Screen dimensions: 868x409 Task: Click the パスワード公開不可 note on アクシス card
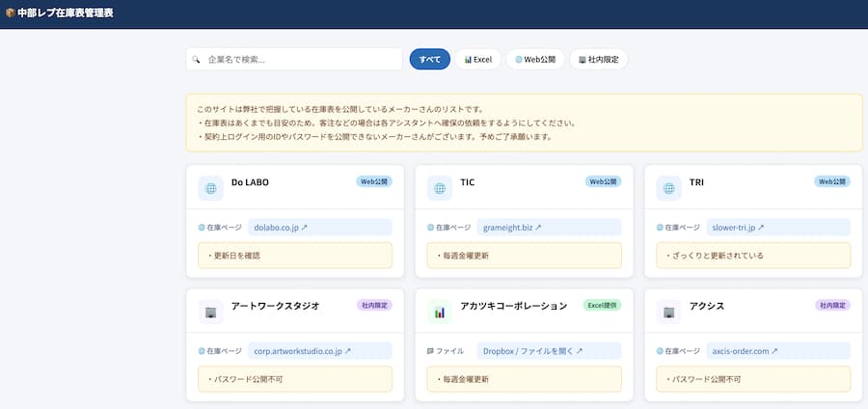(x=753, y=379)
